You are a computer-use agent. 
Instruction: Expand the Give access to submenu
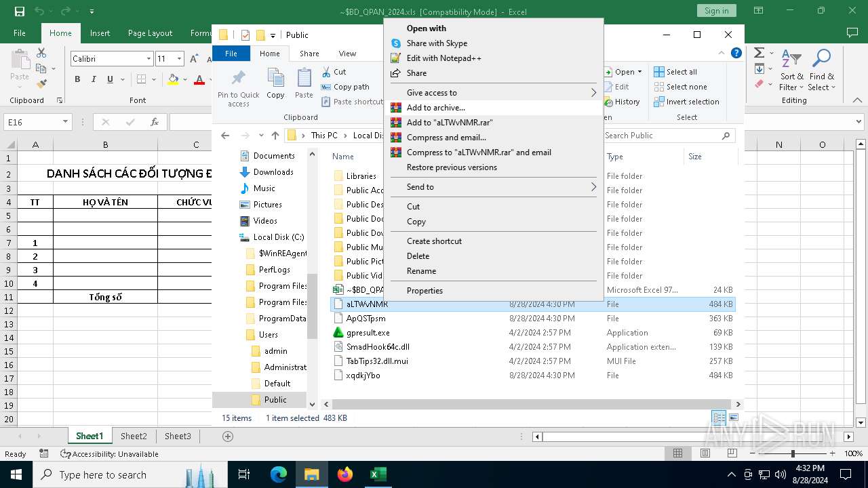tap(494, 93)
